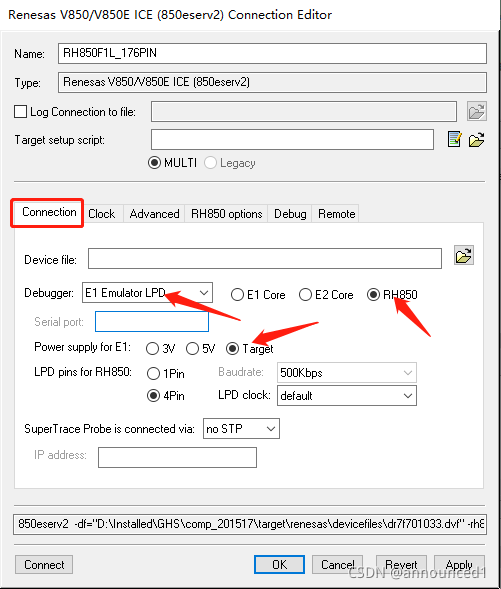Image resolution: width=501 pixels, height=589 pixels.
Task: Open the Baudrate 500Kbps dropdown
Action: pyautogui.click(x=347, y=373)
